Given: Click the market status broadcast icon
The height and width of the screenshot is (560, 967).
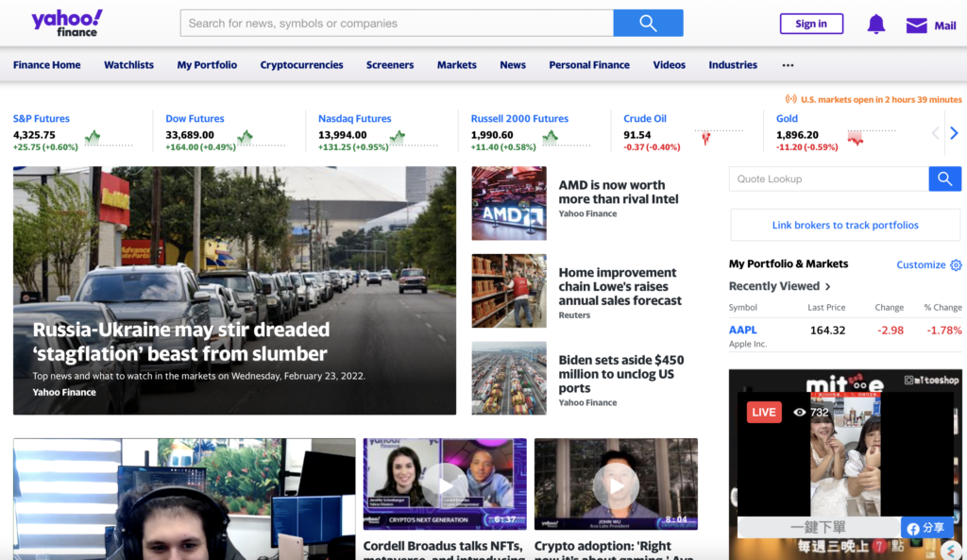Looking at the screenshot, I should [790, 99].
